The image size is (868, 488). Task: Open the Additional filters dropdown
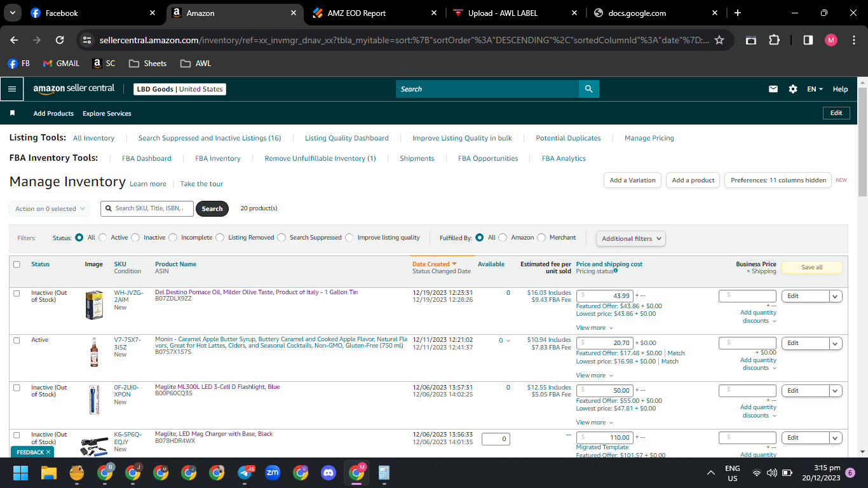[x=631, y=238]
